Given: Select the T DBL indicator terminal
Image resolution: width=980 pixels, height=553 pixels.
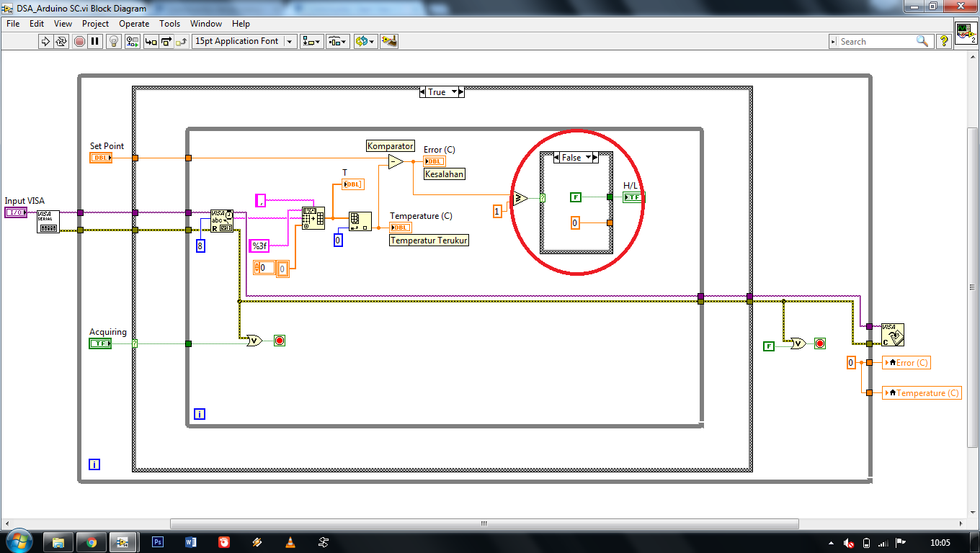Looking at the screenshot, I should tap(353, 184).
